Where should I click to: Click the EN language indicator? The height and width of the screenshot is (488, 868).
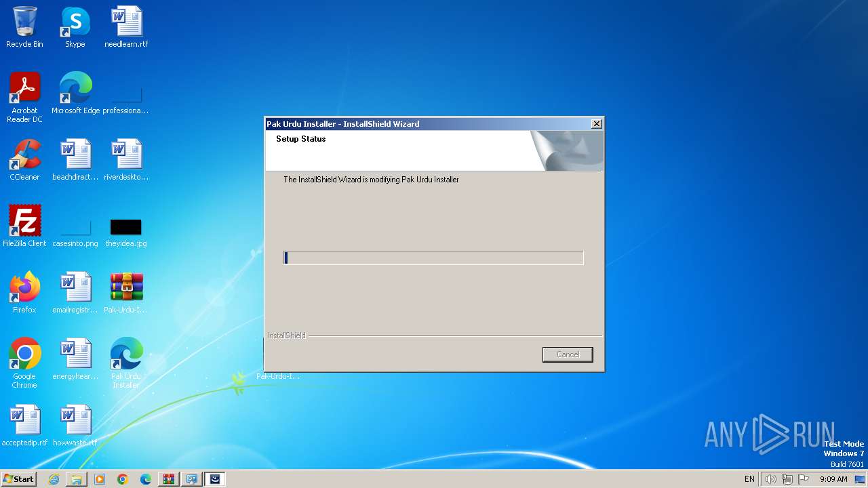pos(749,479)
